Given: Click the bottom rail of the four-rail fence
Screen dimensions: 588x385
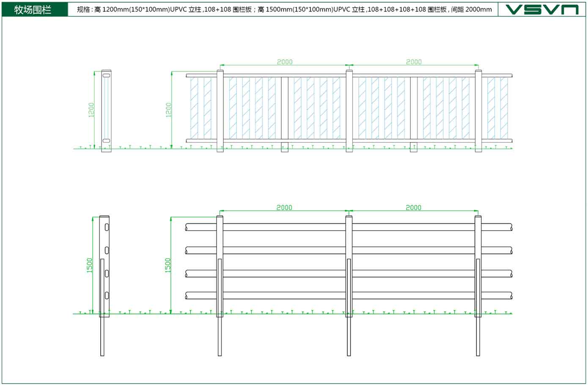Looking at the screenshot, I should (x=349, y=296).
